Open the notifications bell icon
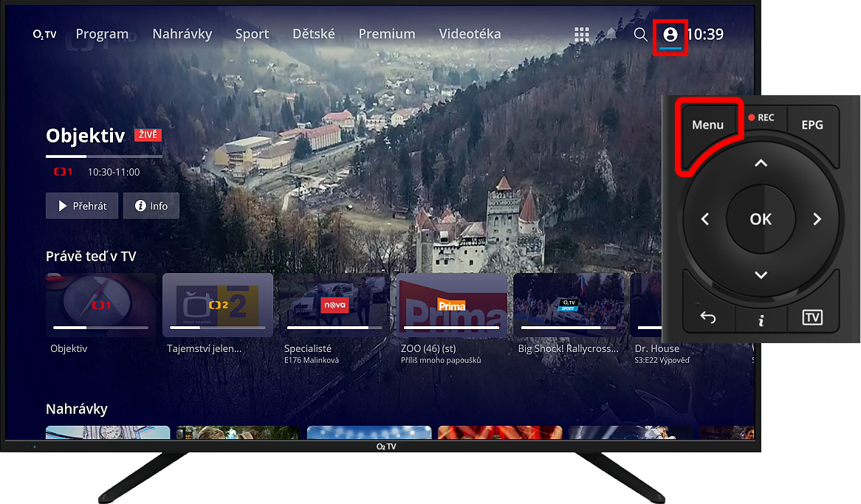 point(611,35)
